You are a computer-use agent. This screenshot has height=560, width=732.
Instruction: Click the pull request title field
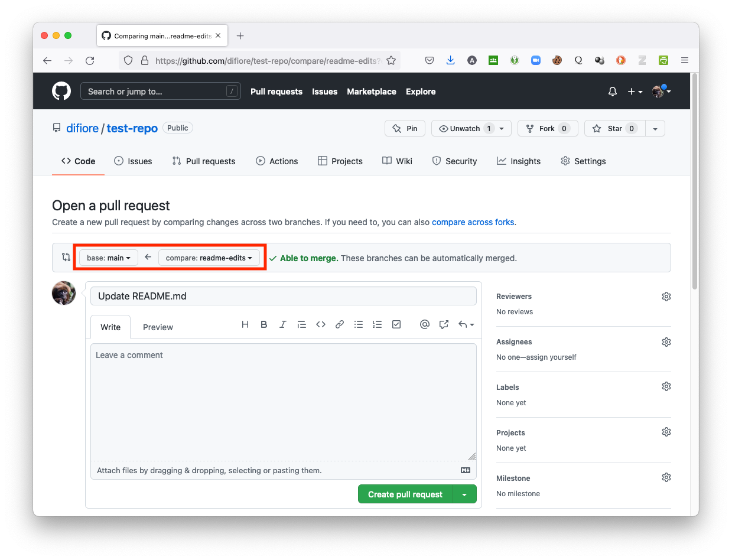283,296
